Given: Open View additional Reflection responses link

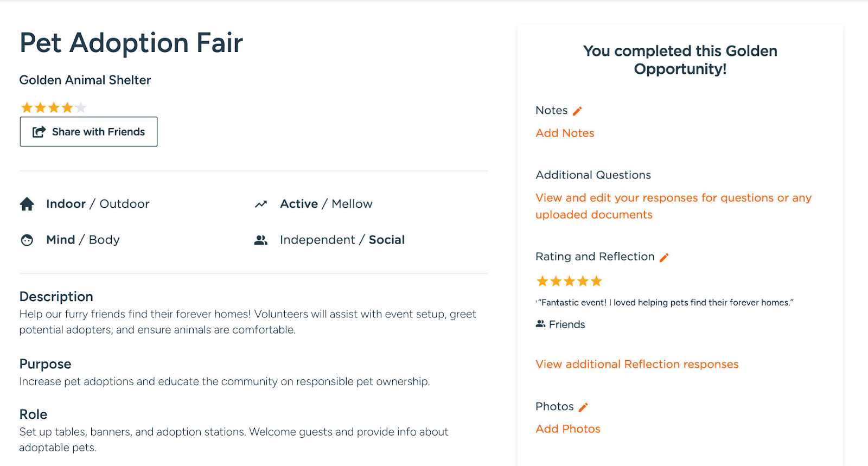Looking at the screenshot, I should [x=637, y=364].
